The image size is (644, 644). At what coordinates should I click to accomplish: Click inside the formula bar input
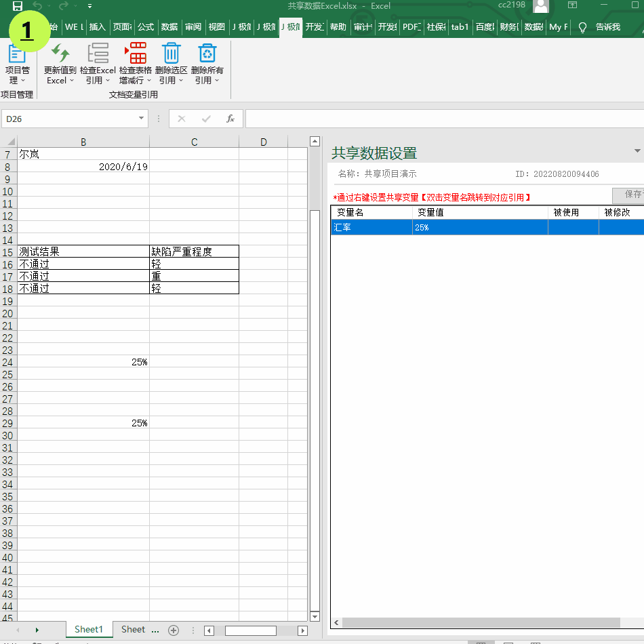click(x=441, y=119)
